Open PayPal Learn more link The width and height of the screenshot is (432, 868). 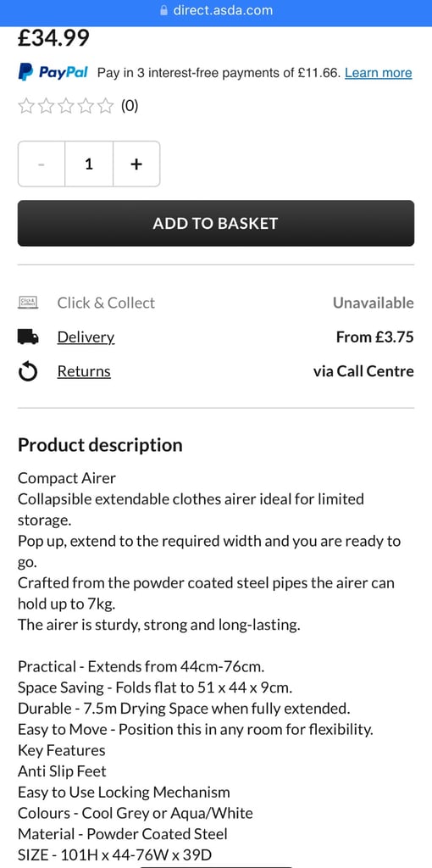point(379,73)
